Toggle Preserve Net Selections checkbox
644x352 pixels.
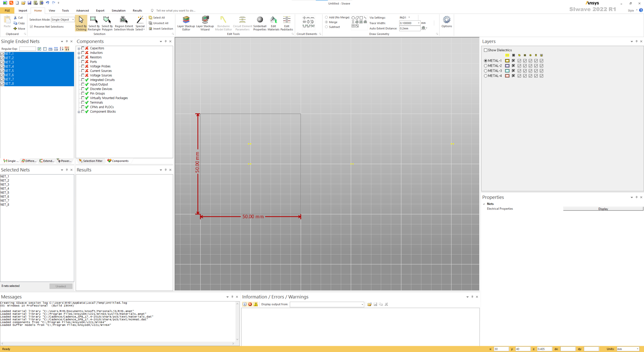pos(31,26)
